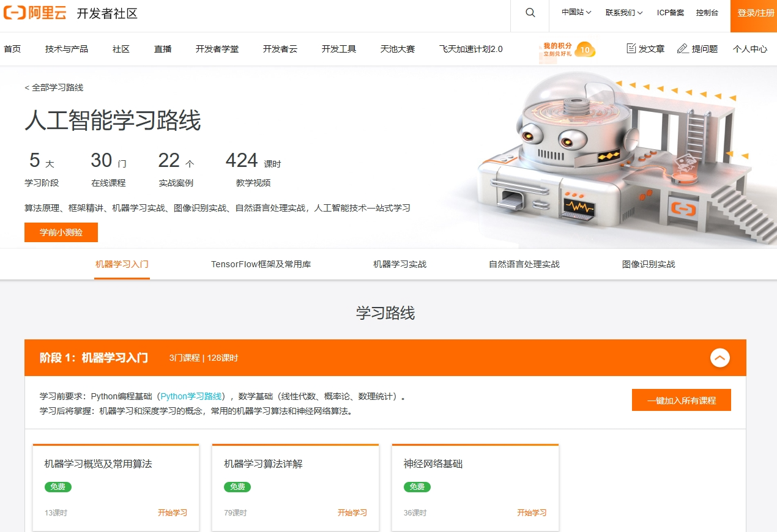The image size is (777, 532).
Task: Start learning 机器学习算法详解 course
Action: pyautogui.click(x=352, y=512)
